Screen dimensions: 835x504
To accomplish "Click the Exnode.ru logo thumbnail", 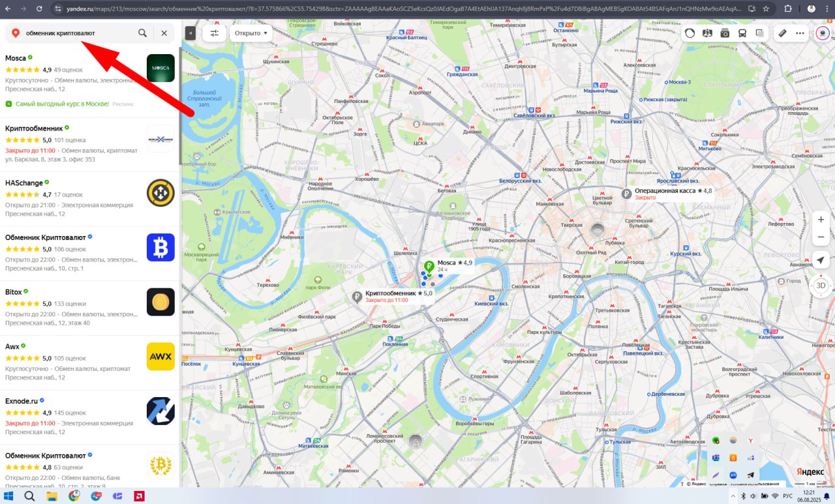I will pyautogui.click(x=160, y=411).
